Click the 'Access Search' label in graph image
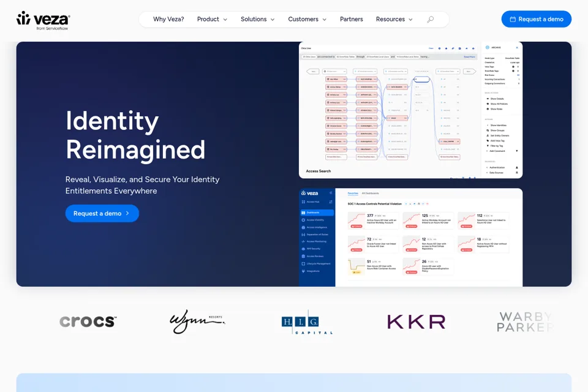The image size is (588, 392). coord(318,171)
